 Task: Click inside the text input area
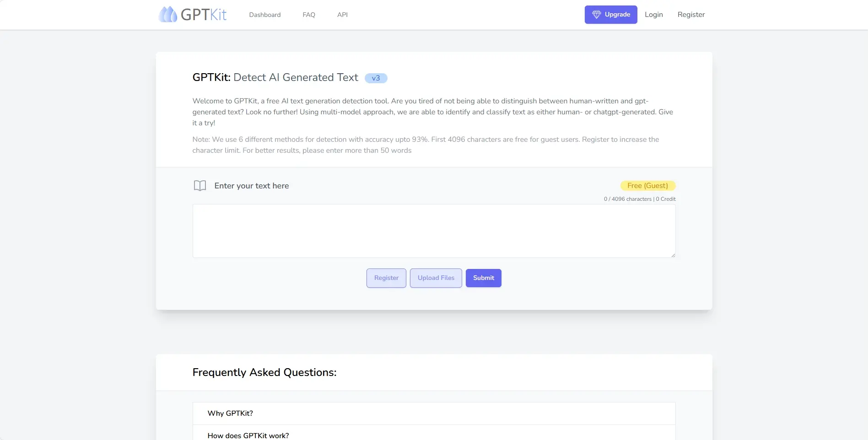pos(433,231)
